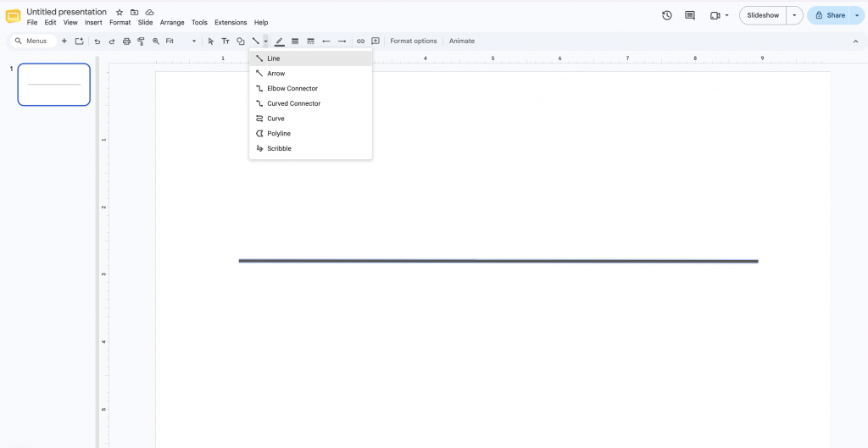Start the Slideshow
Screen dimensions: 868x448
point(763,15)
